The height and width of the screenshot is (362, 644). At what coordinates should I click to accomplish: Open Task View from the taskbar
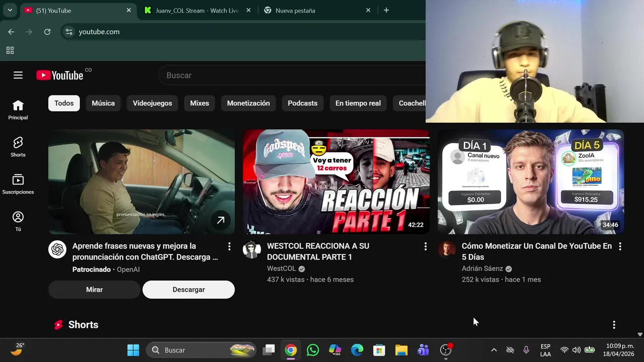270,350
